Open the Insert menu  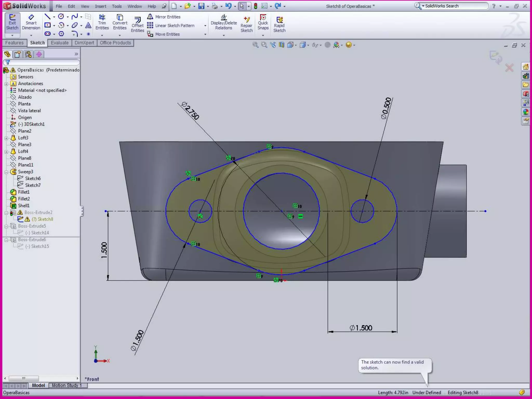[x=100, y=6]
